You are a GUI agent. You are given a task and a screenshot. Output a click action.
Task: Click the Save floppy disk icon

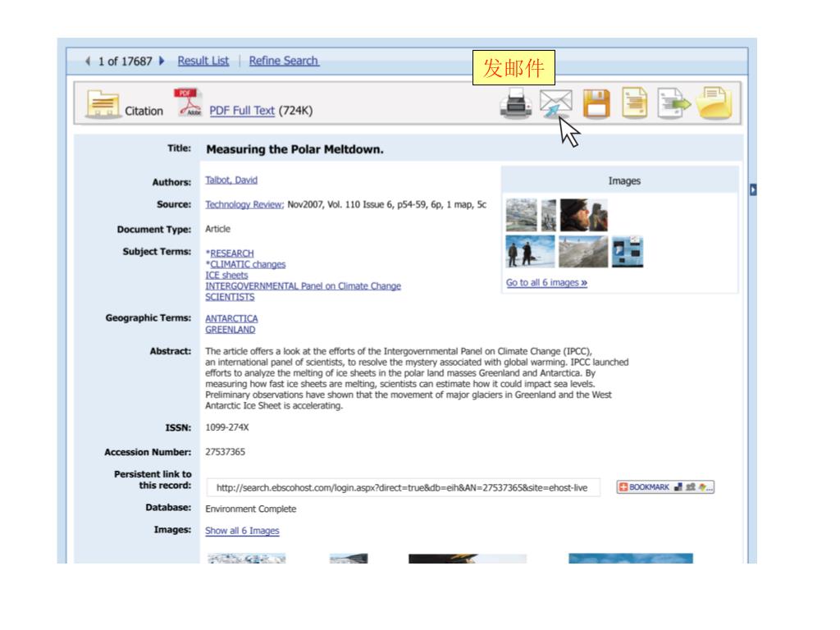point(596,103)
